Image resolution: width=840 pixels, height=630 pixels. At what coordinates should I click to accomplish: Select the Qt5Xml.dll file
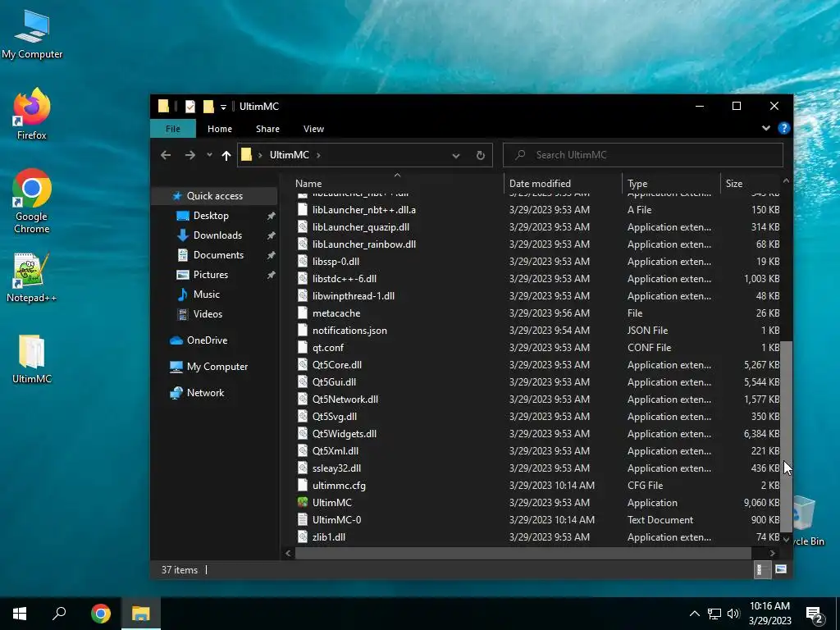pyautogui.click(x=336, y=451)
